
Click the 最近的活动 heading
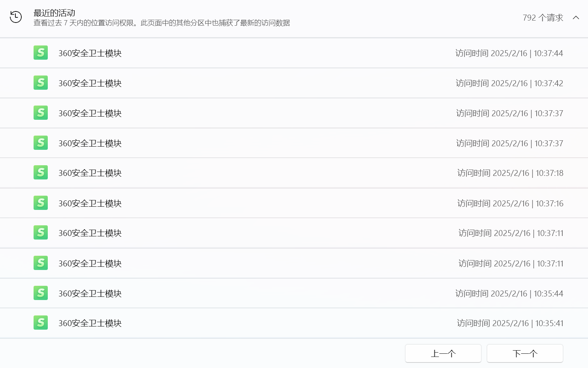pyautogui.click(x=54, y=13)
